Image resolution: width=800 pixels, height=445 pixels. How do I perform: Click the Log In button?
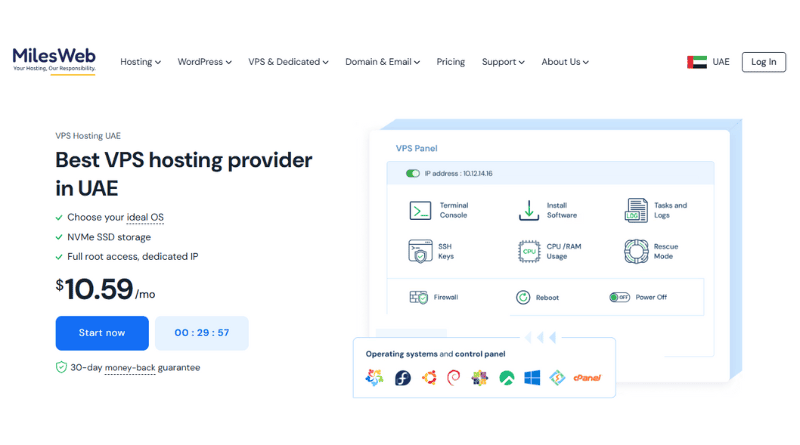tap(764, 62)
